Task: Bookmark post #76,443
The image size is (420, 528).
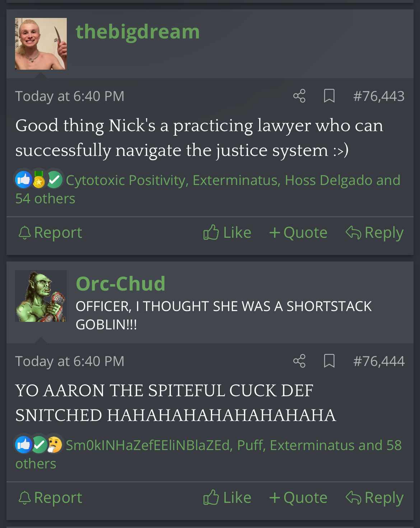Action: (329, 96)
